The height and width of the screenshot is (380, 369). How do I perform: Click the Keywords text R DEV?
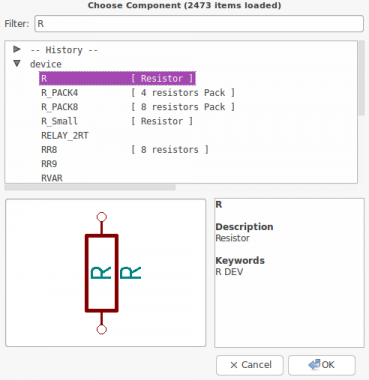229,272
